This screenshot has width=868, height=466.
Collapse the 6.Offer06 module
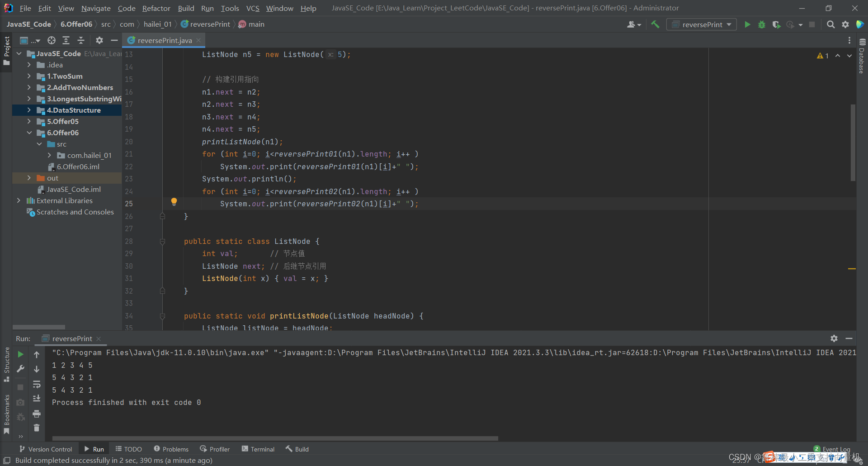click(29, 133)
